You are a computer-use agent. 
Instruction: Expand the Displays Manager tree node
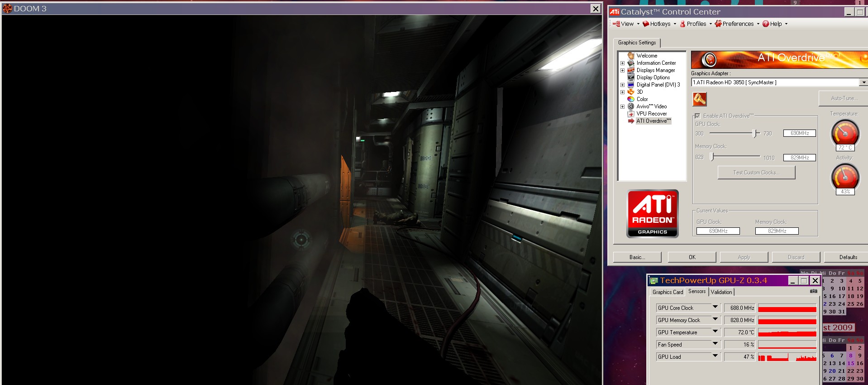click(622, 71)
